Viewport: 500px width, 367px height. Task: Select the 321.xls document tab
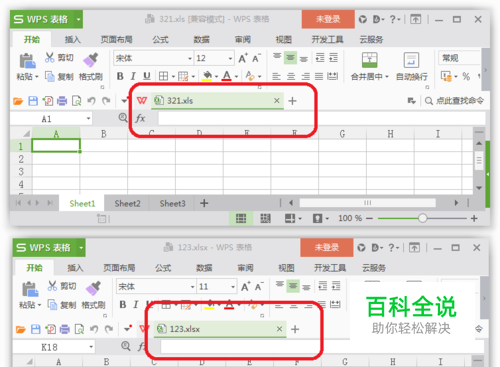click(217, 101)
